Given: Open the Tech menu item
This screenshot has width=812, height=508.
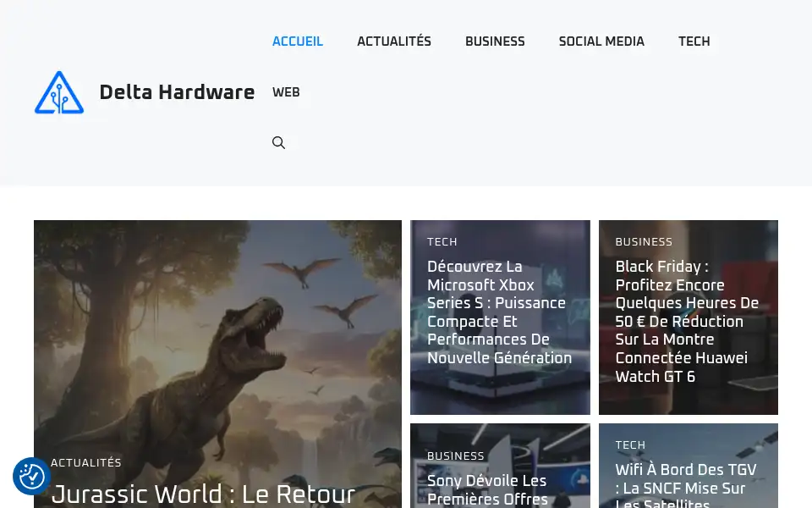Looking at the screenshot, I should (x=694, y=41).
